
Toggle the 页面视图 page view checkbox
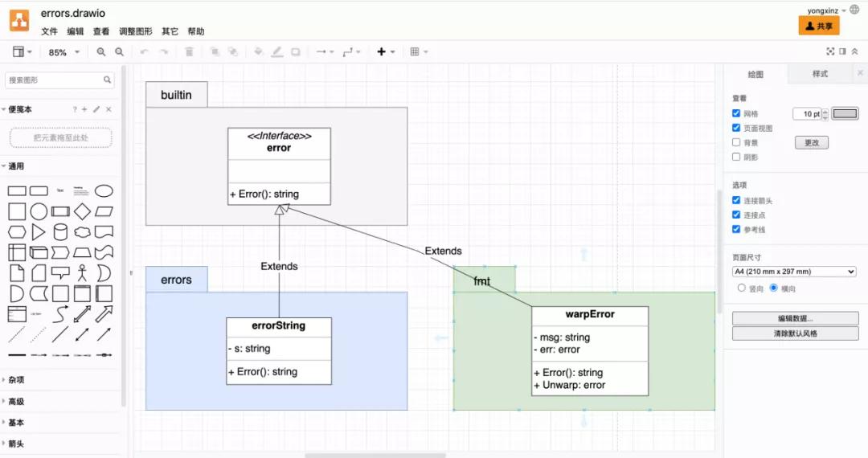[x=736, y=127]
